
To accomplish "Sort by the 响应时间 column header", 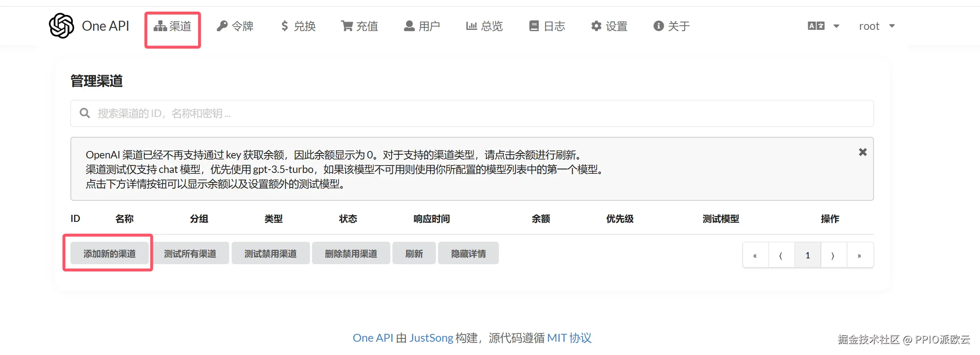I will pos(432,219).
